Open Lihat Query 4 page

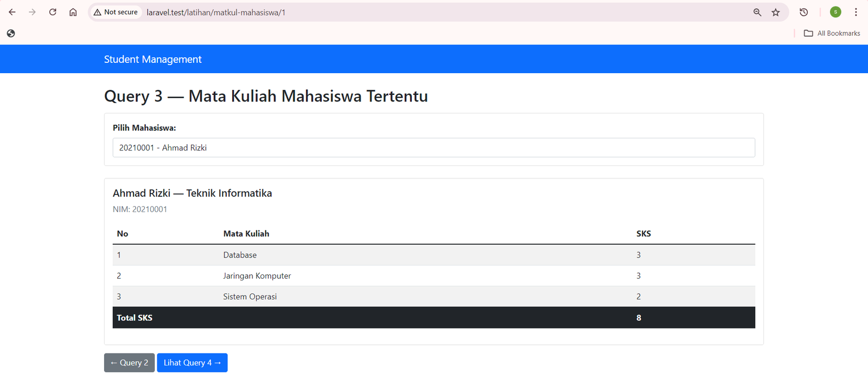pyautogui.click(x=192, y=363)
